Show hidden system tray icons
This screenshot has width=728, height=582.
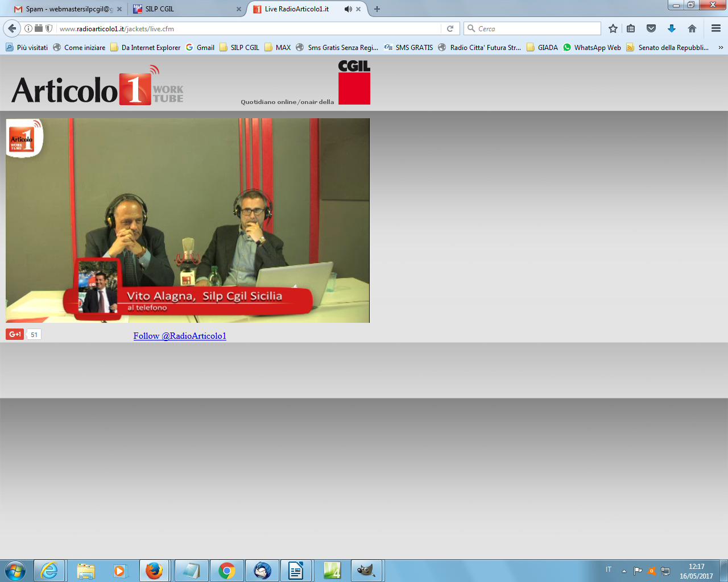(x=624, y=571)
